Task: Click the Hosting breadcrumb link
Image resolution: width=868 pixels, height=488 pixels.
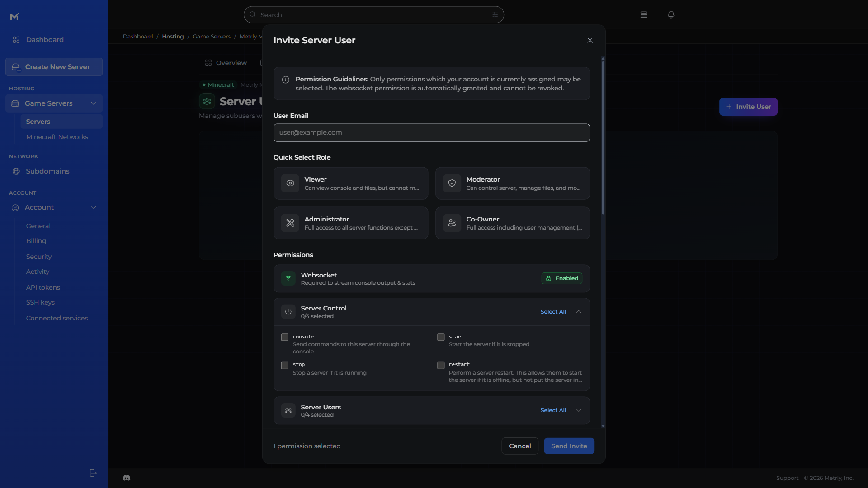Action: pos(173,37)
